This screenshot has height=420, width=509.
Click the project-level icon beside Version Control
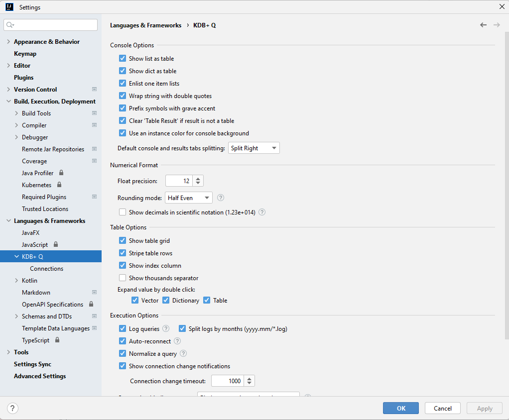[x=95, y=89]
